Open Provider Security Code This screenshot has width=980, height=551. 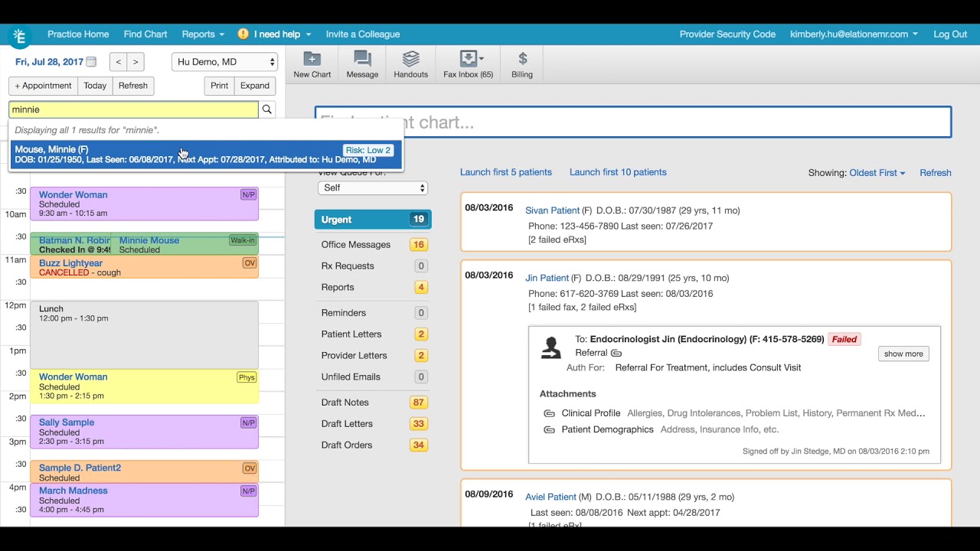(x=727, y=34)
